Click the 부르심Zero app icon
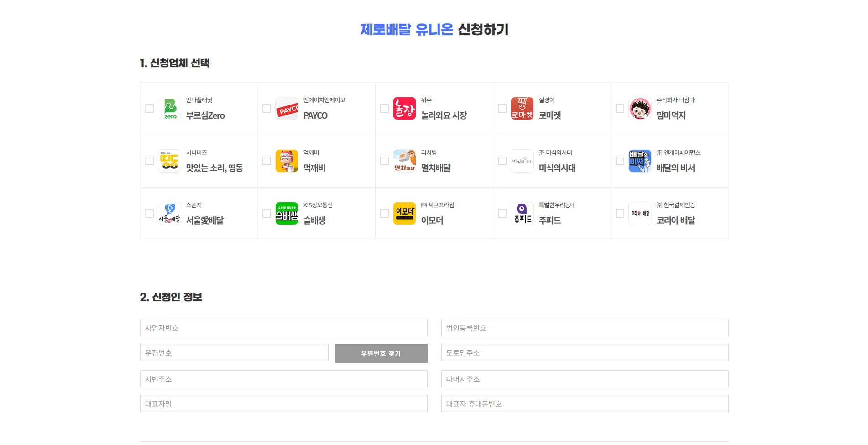The width and height of the screenshot is (868, 445). (170, 109)
